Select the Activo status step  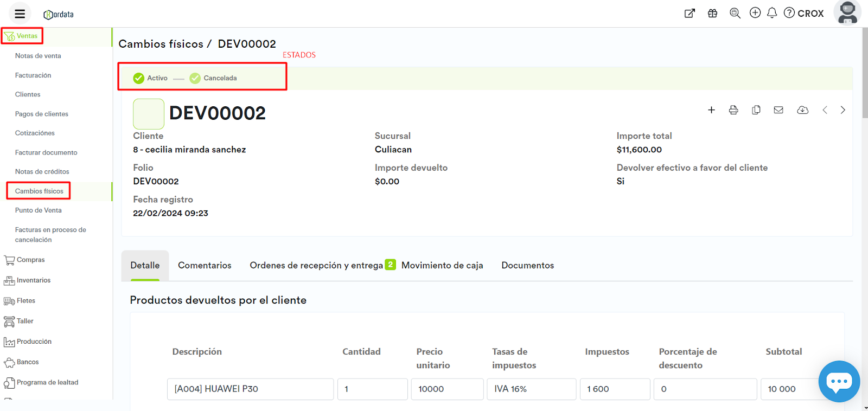click(150, 78)
